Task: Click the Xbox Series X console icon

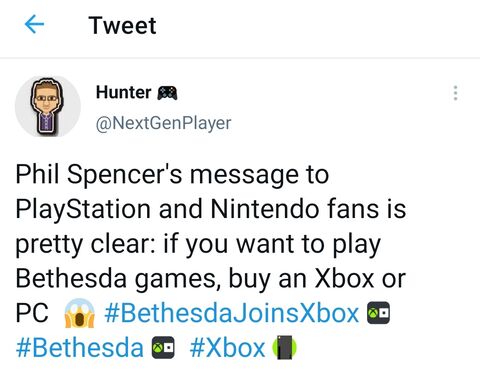Action: [x=284, y=348]
